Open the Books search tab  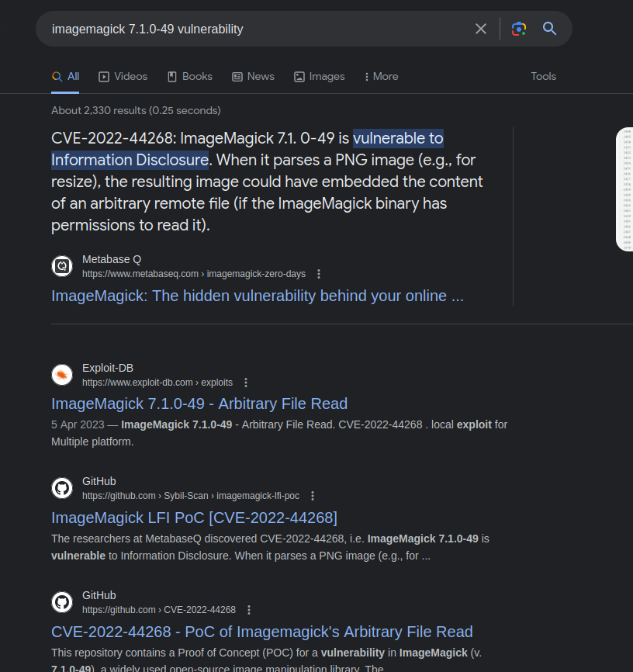189,76
